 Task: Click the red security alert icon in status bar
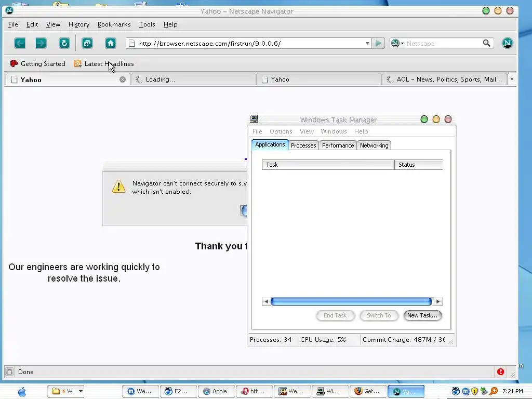tap(500, 371)
